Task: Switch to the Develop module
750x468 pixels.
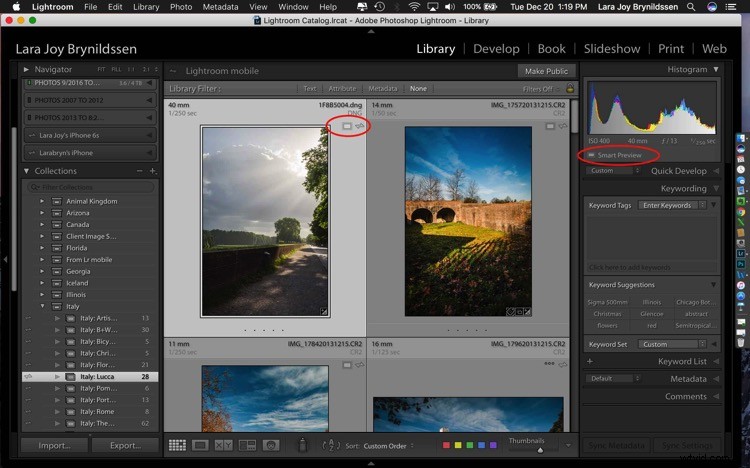Action: point(496,49)
